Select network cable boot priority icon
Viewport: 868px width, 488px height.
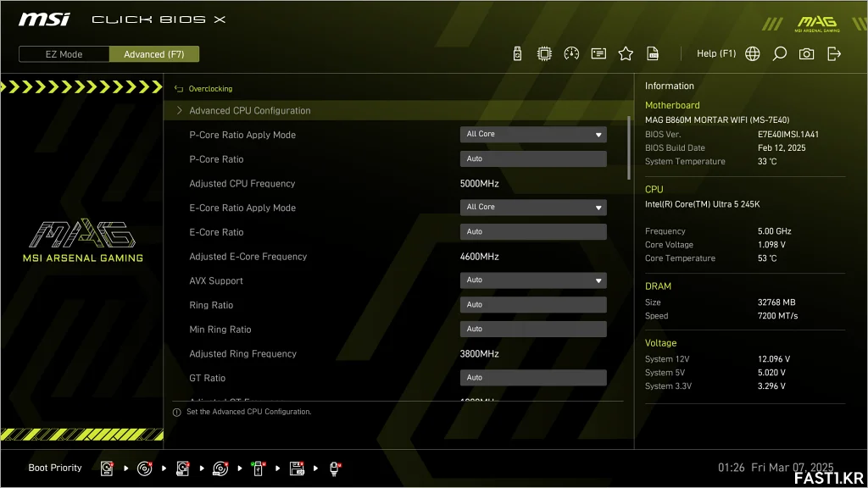point(335,469)
